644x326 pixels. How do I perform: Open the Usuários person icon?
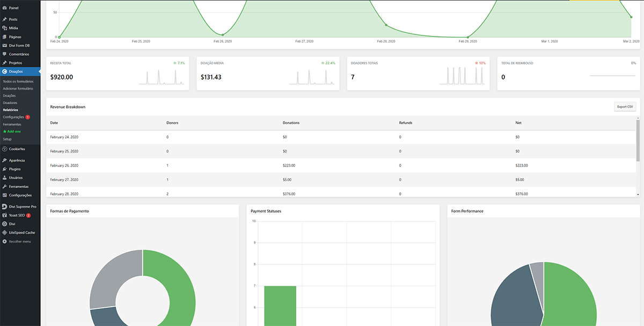pyautogui.click(x=4, y=177)
